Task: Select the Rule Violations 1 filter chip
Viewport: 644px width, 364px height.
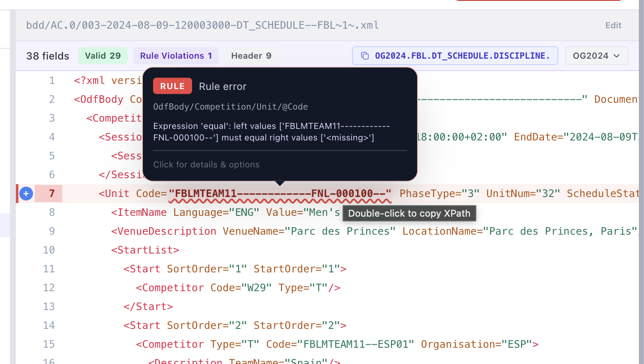Action: (x=176, y=56)
